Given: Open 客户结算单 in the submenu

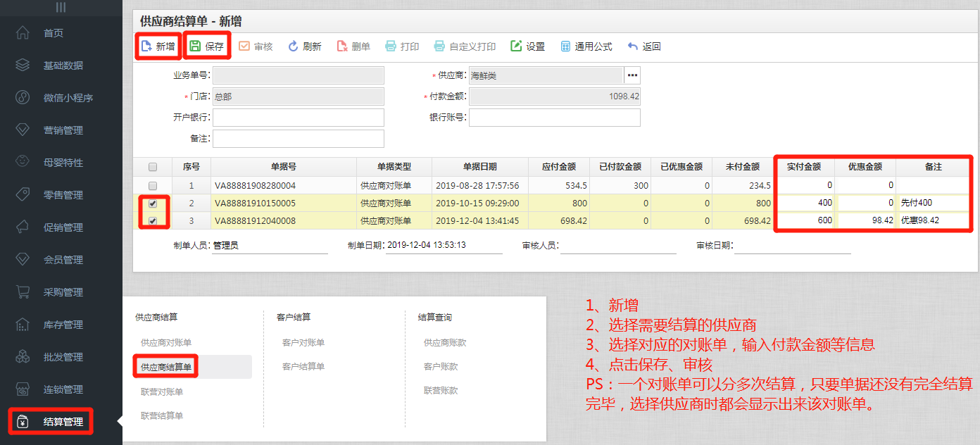Looking at the screenshot, I should 303,367.
